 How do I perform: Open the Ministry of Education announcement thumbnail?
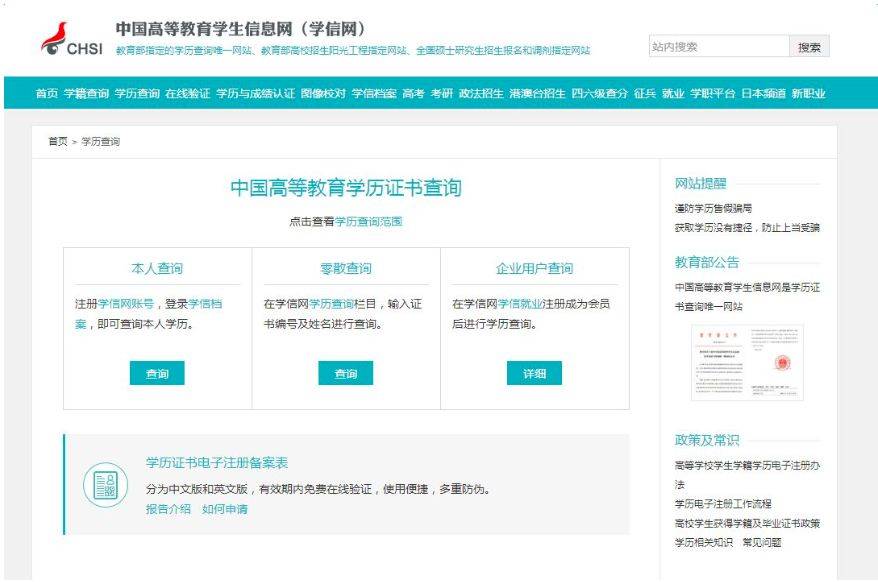747,362
